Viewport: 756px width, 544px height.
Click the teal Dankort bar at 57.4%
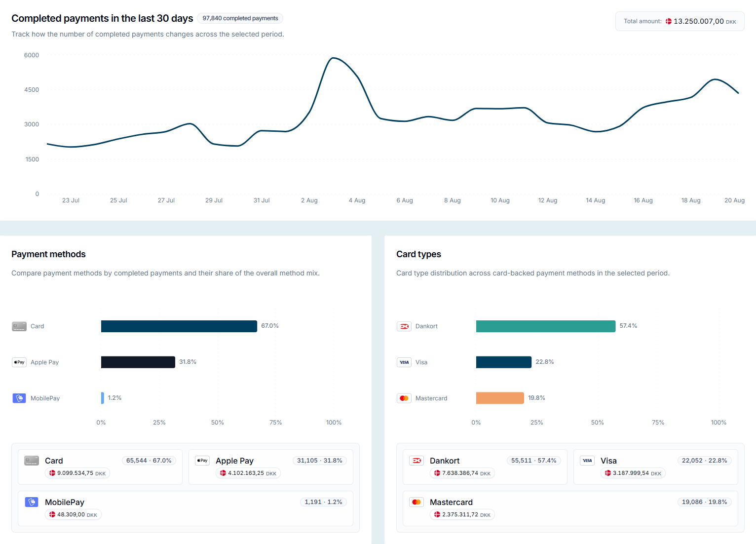[x=546, y=326]
